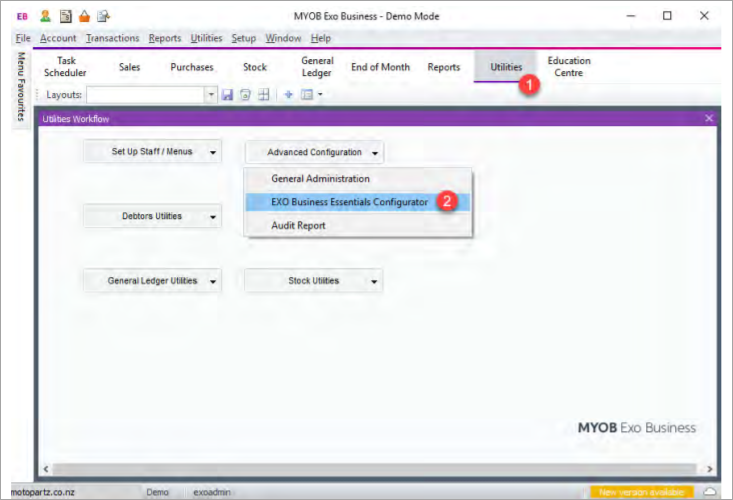Click the document icon in title bar
The height and width of the screenshot is (500, 733).
click(x=65, y=16)
